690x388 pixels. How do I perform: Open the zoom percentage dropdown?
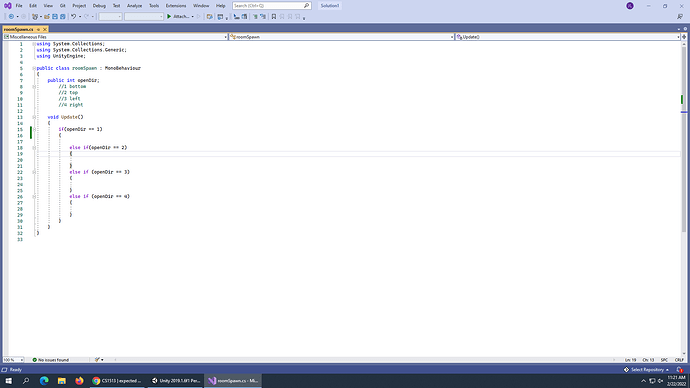click(x=13, y=360)
